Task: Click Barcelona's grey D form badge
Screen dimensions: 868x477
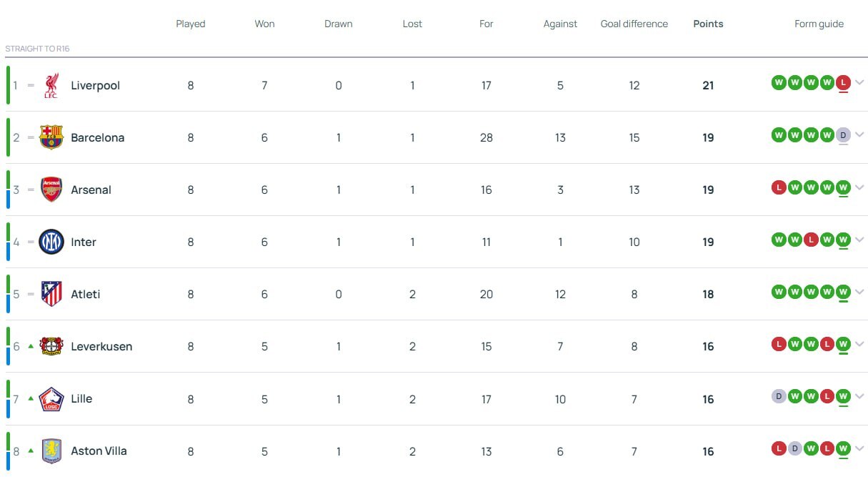Action: click(843, 134)
